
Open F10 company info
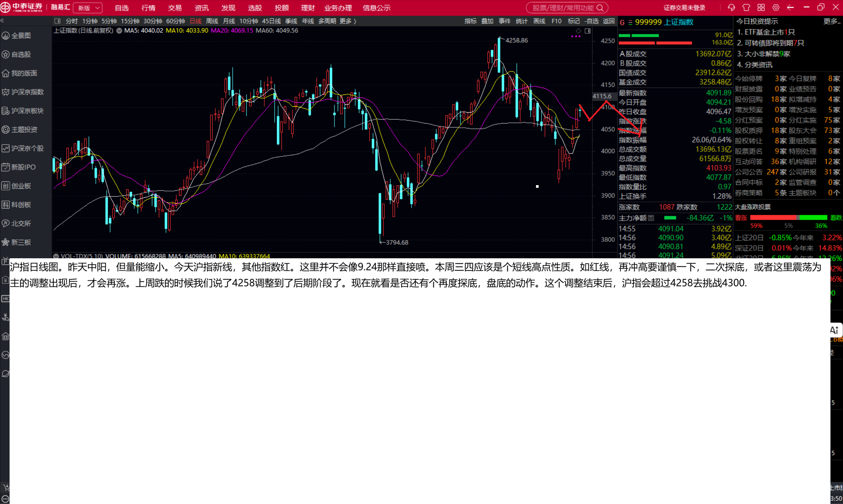[x=556, y=21]
